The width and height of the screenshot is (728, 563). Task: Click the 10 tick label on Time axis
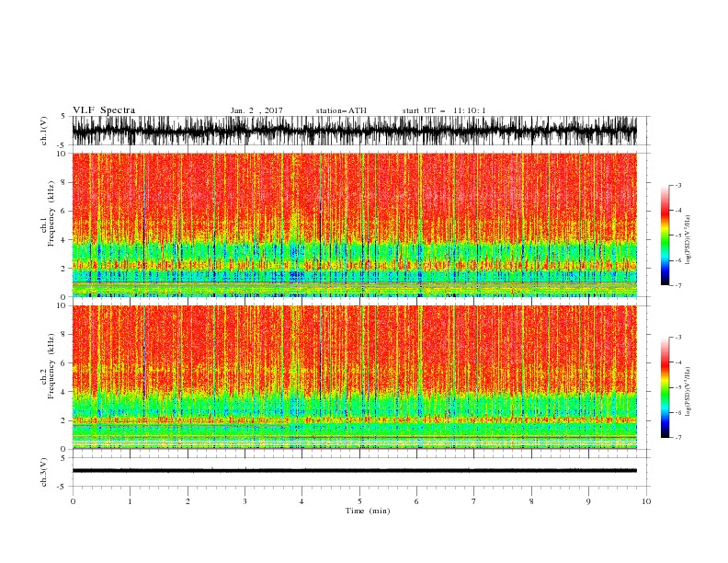646,501
